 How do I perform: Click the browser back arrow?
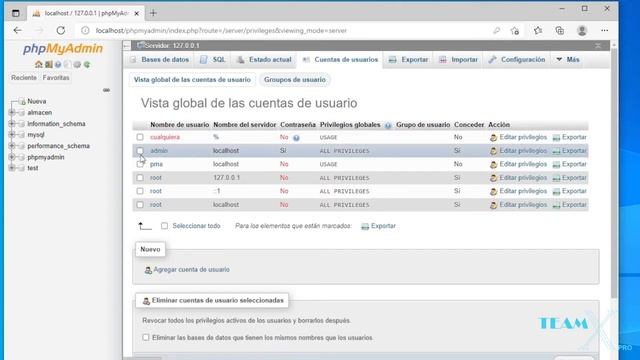click(18, 30)
